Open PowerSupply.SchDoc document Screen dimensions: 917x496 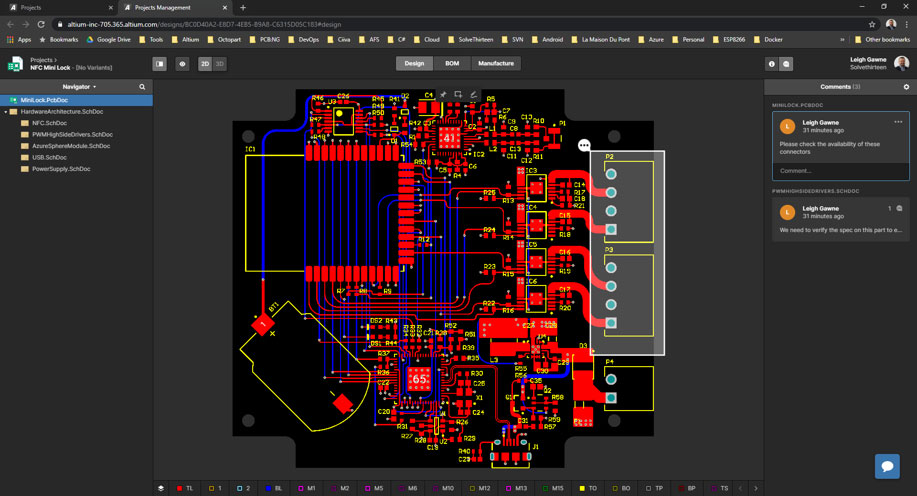click(61, 169)
